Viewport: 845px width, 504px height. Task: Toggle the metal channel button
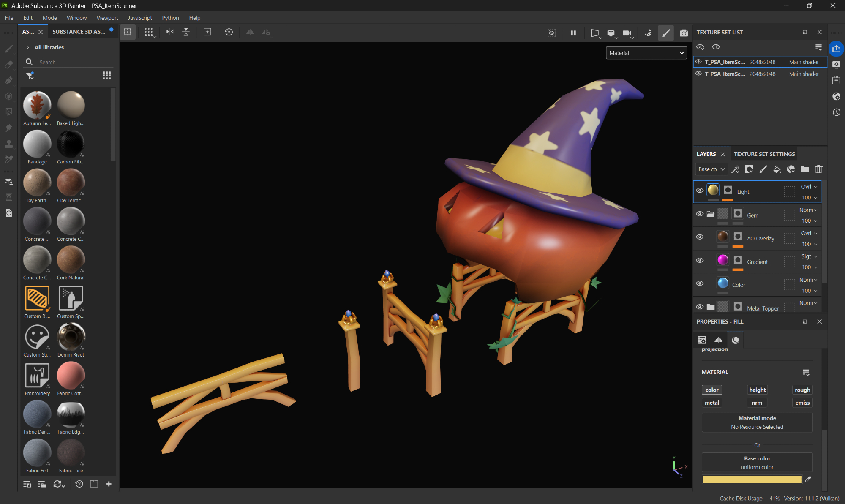pyautogui.click(x=711, y=403)
